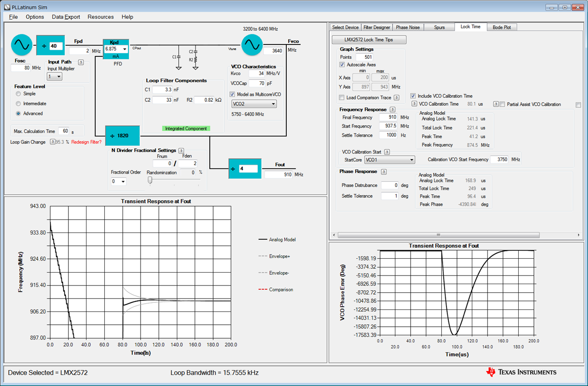Screen dimensions: 588x386
Task: Click the Texas Instruments logo
Action: 521,372
